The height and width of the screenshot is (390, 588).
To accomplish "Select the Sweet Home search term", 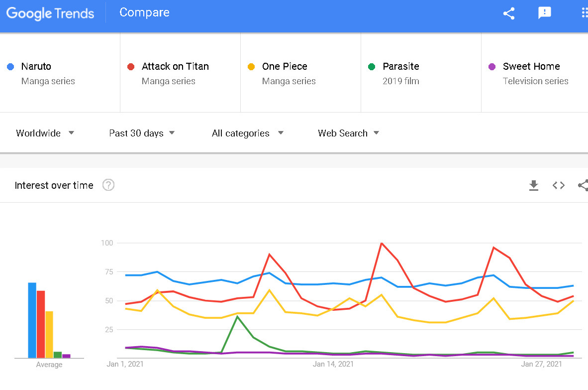I will [531, 67].
